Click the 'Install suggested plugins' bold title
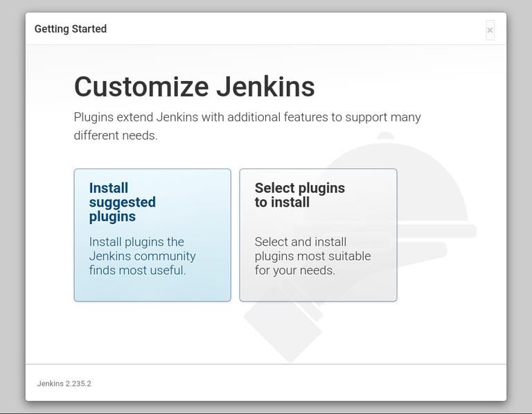 coord(122,202)
